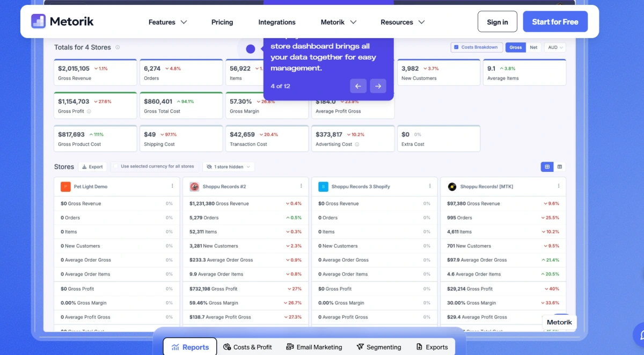The image size is (644, 355).
Task: Advance to next tour step arrow
Action: (378, 86)
